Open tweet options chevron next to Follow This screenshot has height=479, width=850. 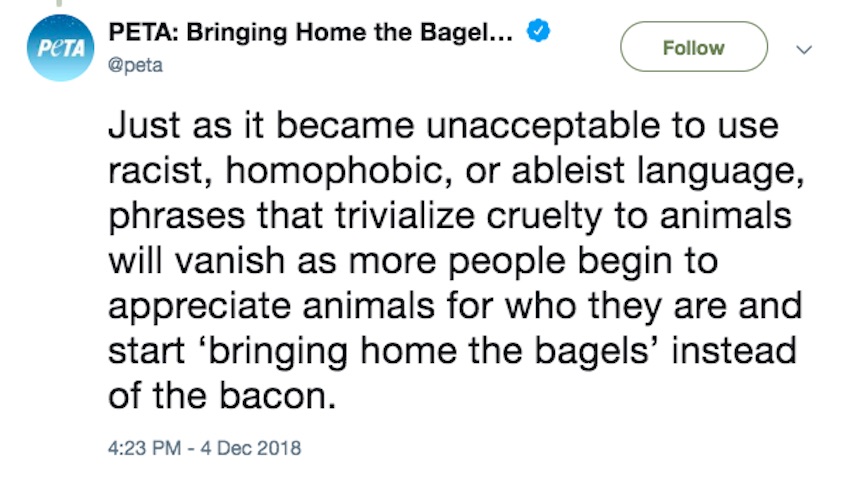(x=804, y=49)
